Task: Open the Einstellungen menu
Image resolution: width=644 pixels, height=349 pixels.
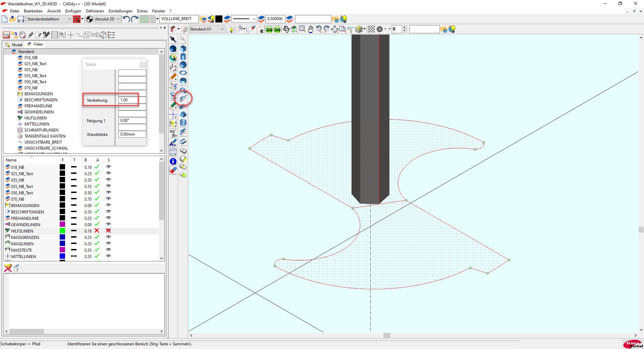Action: 120,11
